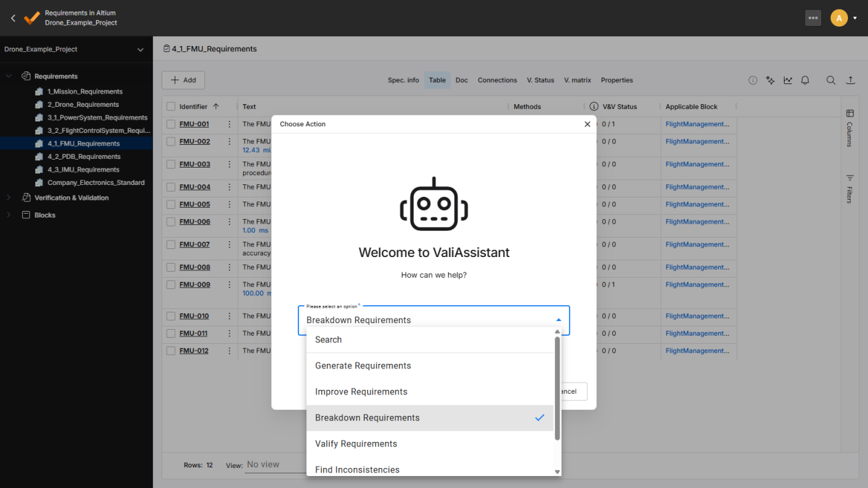The image size is (868, 488).
Task: Open the analytics chart icon
Action: (788, 80)
